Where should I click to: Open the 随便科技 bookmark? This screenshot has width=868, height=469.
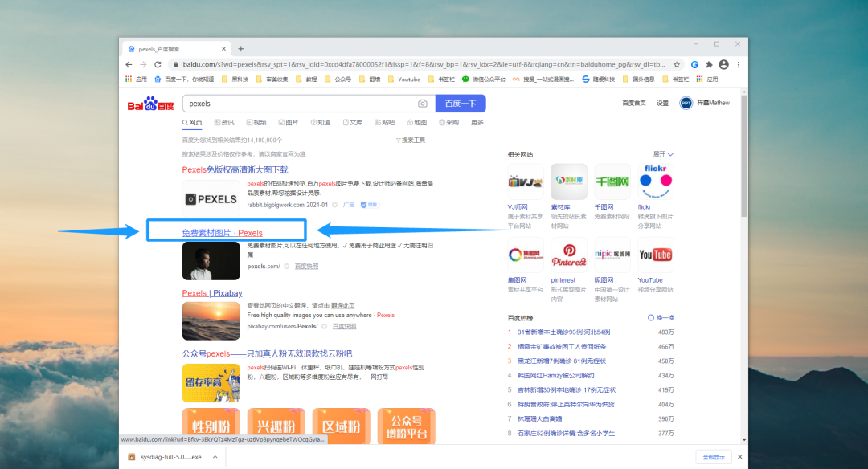(599, 79)
